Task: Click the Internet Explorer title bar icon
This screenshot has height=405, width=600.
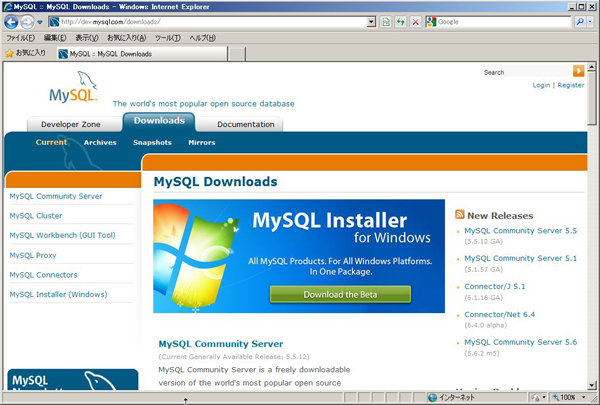Action: point(8,7)
